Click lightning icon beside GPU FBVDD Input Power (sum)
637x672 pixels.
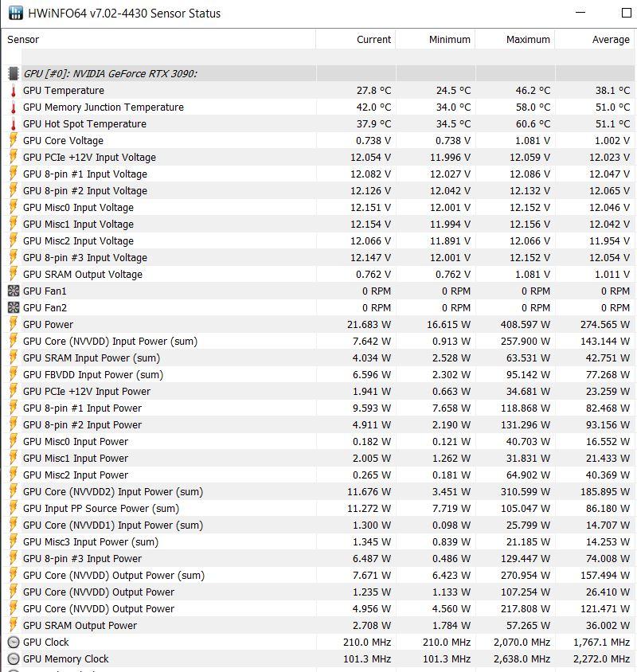click(x=14, y=374)
